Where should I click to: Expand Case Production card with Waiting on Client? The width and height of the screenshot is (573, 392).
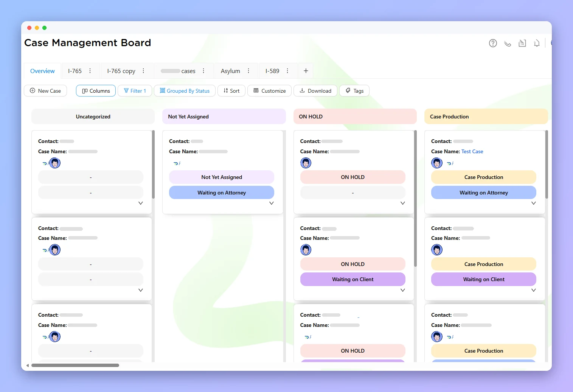pyautogui.click(x=534, y=290)
